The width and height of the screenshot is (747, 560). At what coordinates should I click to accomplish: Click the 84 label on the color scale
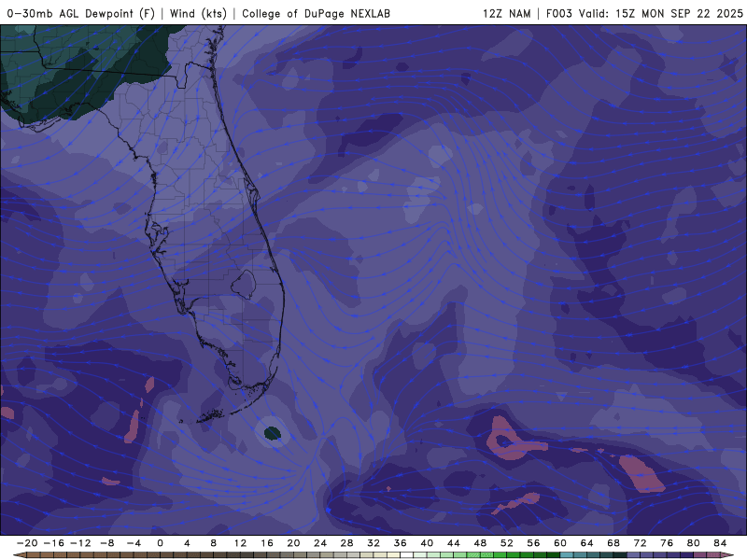click(x=720, y=543)
